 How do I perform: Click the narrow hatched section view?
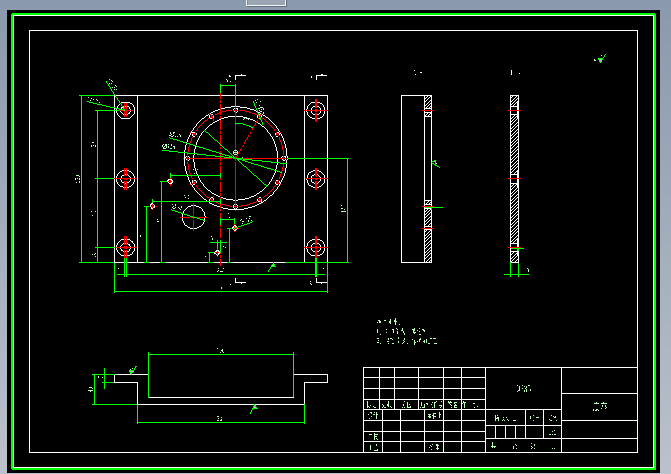click(514, 179)
